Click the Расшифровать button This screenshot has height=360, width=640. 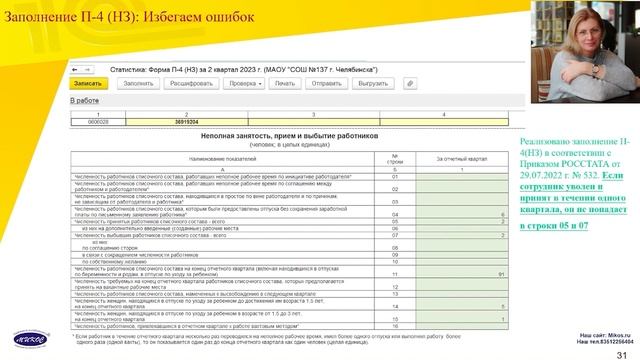coord(191,84)
